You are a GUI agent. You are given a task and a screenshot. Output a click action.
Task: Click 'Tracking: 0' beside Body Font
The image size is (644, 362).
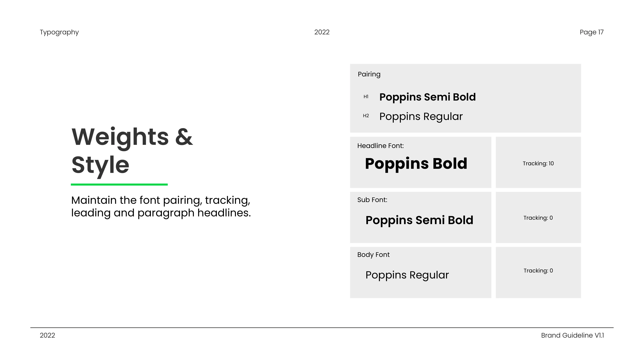coord(538,271)
